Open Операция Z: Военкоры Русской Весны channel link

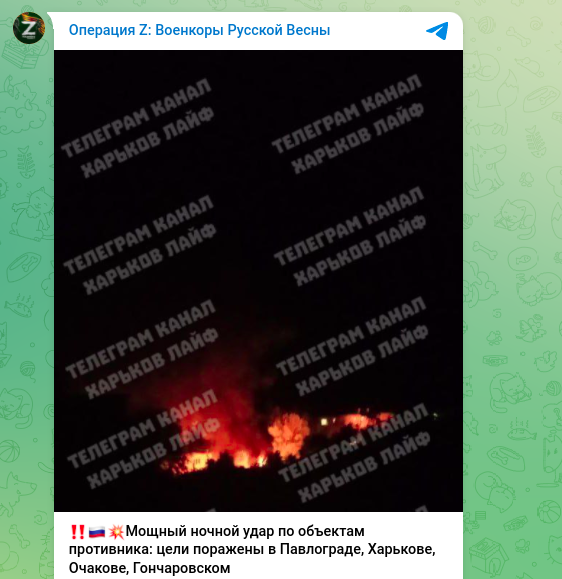coord(199,30)
